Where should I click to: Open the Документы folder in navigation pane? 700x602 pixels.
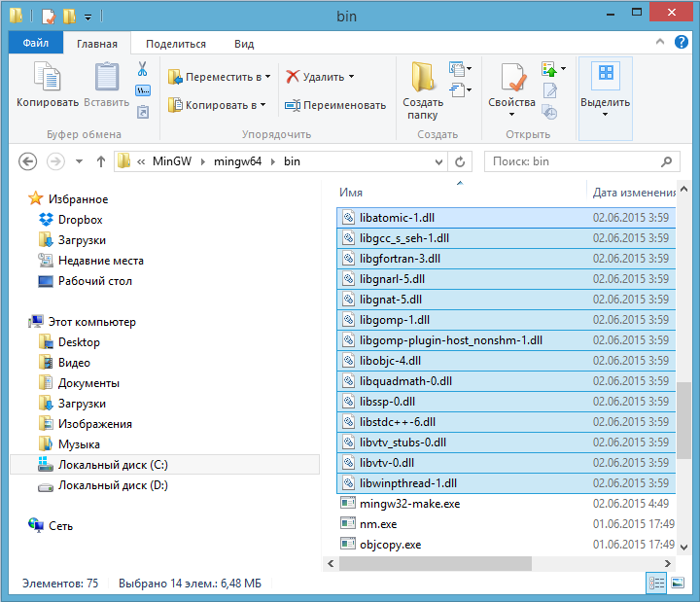pyautogui.click(x=80, y=383)
